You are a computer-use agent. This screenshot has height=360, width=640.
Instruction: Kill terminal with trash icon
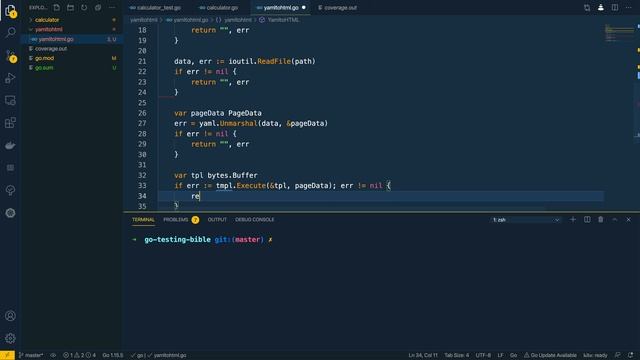(x=601, y=220)
